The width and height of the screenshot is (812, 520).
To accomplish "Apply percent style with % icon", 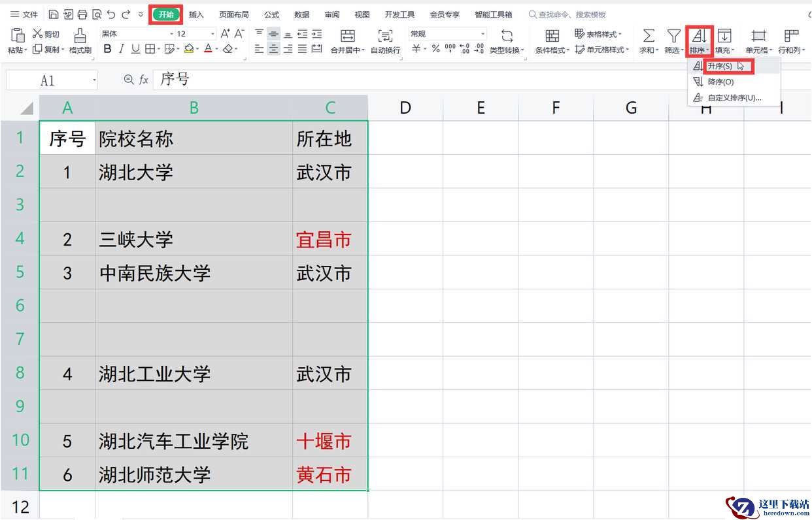I will point(435,49).
